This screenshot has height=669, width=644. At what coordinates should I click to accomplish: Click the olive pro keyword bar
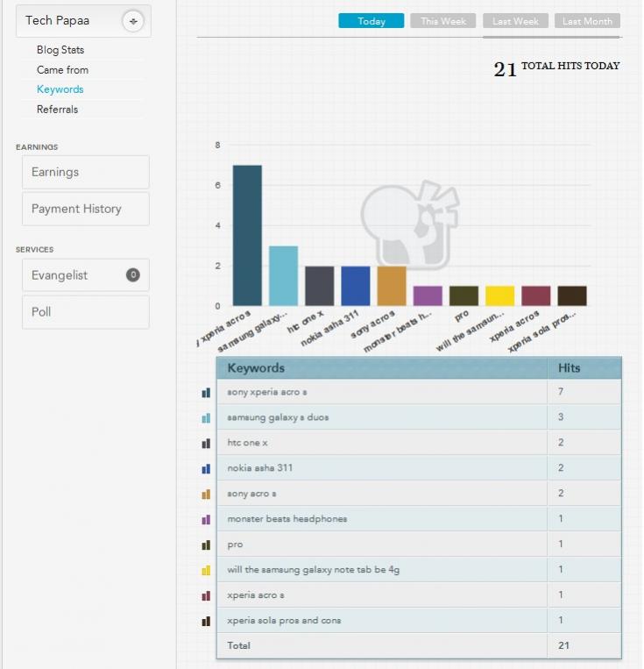pos(464,295)
